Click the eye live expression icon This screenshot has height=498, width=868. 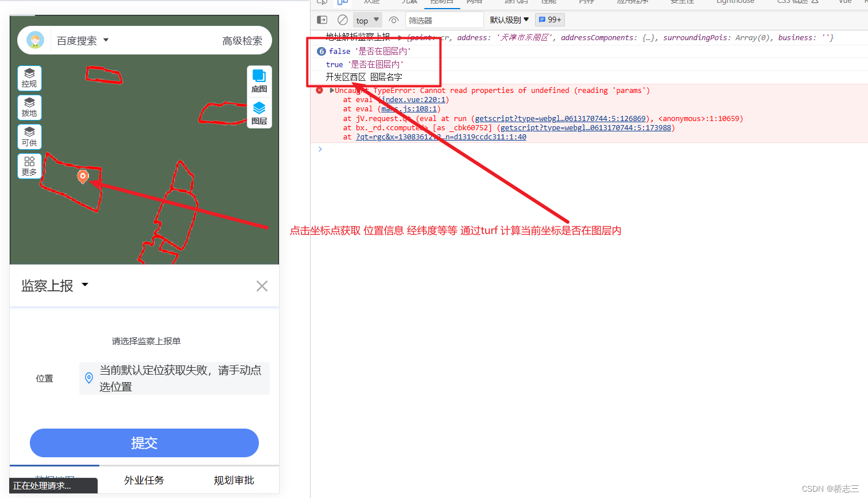tap(394, 20)
